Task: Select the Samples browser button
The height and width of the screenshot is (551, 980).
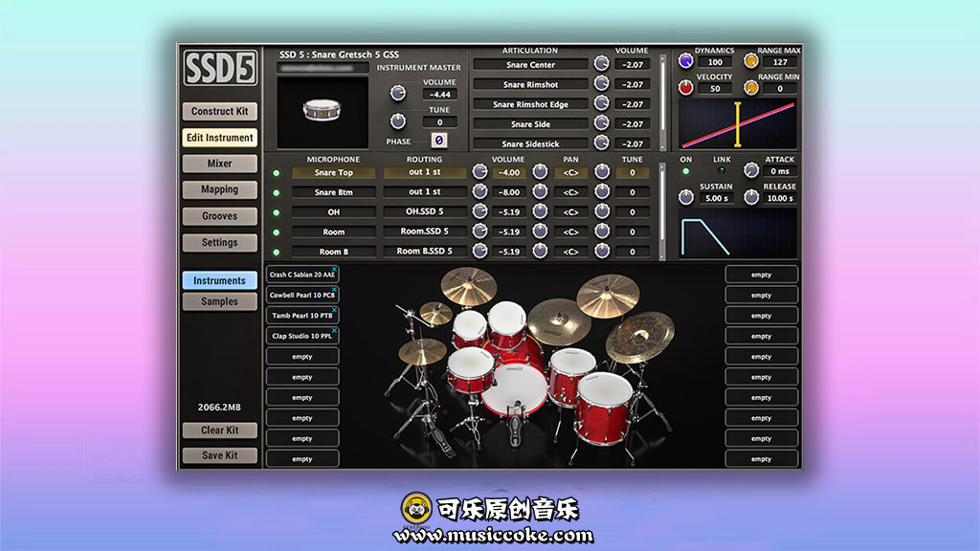Action: click(x=220, y=301)
